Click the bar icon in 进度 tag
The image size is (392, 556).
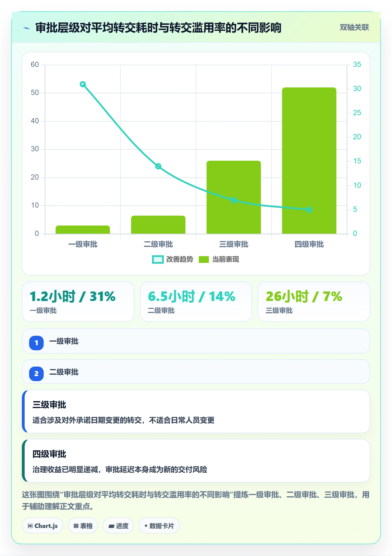(111, 526)
